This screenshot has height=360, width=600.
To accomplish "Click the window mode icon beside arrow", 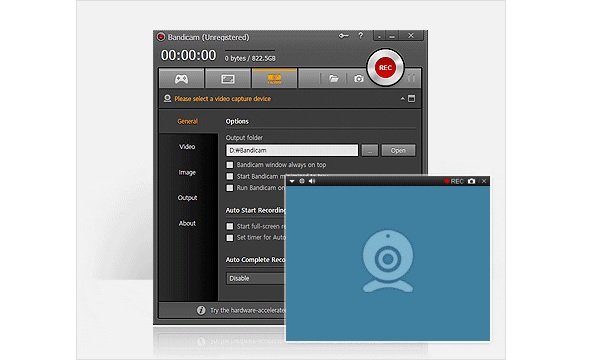I will pos(411,99).
